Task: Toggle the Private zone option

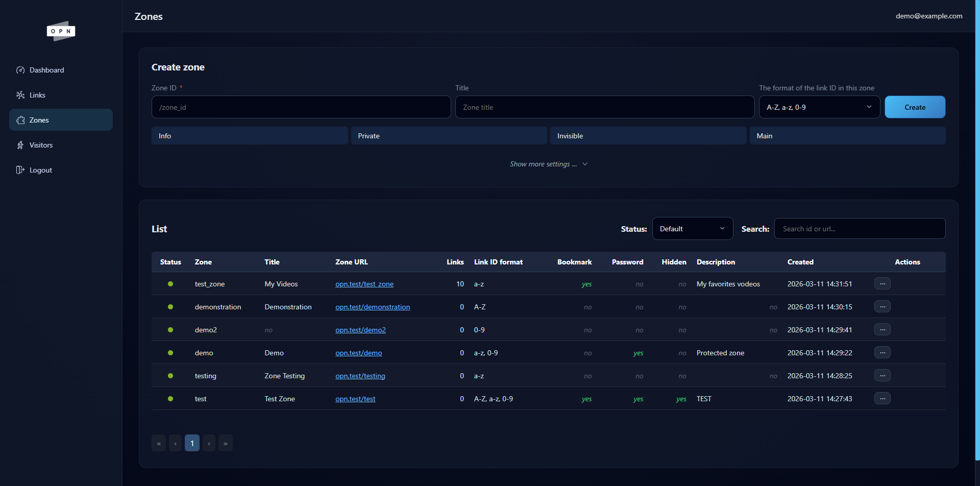Action: pyautogui.click(x=449, y=136)
